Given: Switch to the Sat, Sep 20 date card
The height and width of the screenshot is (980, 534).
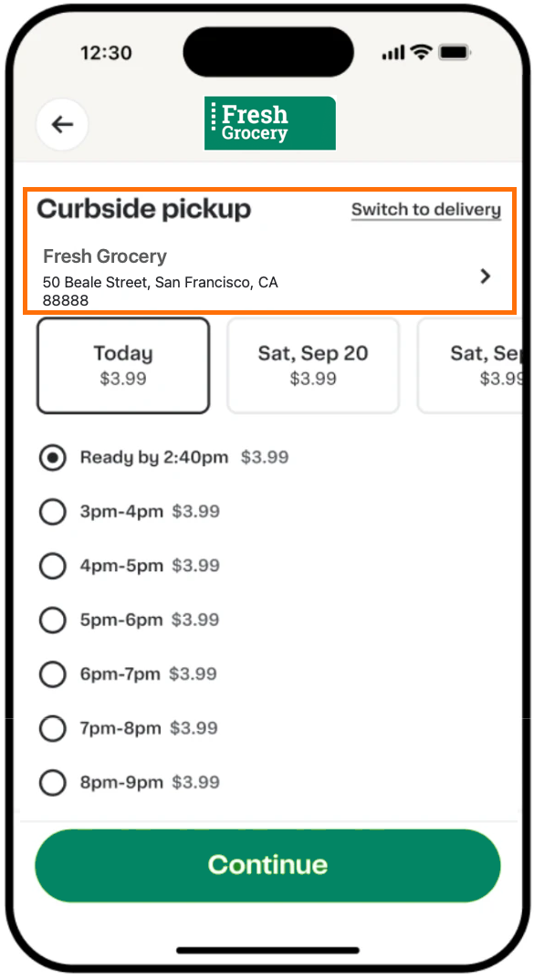Looking at the screenshot, I should [312, 365].
